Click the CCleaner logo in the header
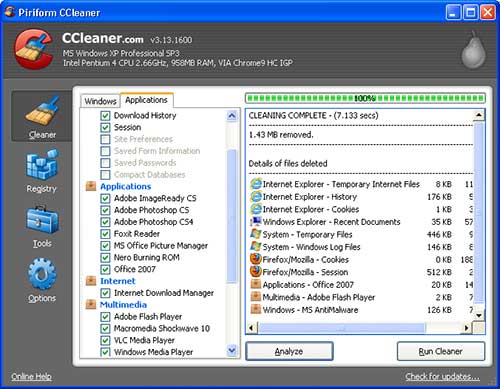Image resolution: width=500 pixels, height=389 pixels. (34, 49)
